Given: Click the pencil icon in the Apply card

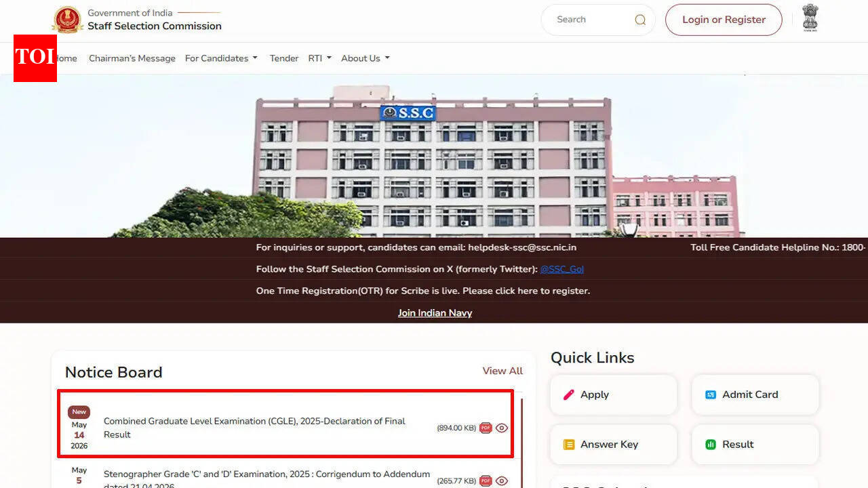Looking at the screenshot, I should tap(569, 394).
